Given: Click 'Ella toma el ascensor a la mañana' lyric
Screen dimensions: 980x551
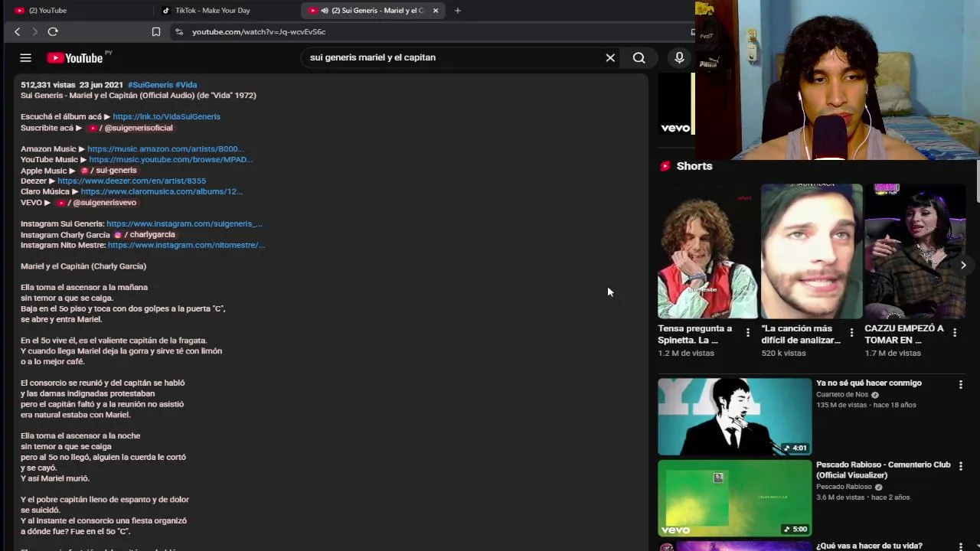Looking at the screenshot, I should 84,288.
